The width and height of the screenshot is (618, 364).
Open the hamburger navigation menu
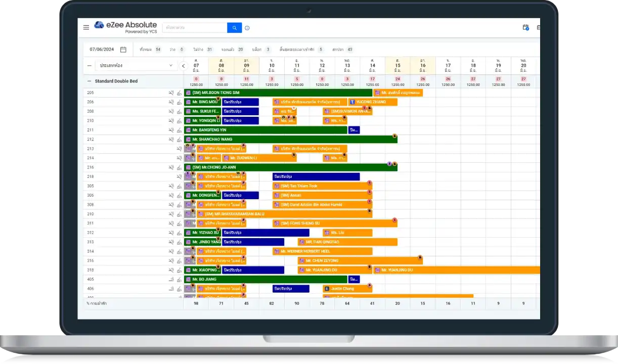(86, 27)
